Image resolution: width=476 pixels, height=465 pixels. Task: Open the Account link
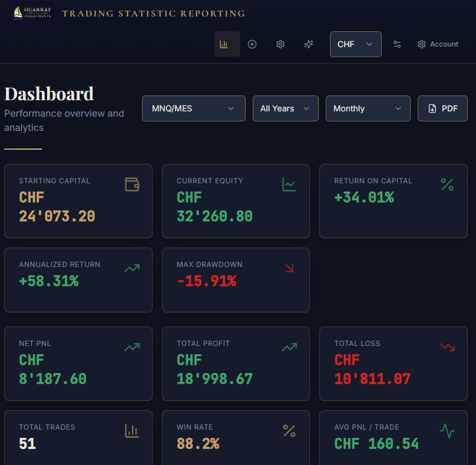point(438,44)
